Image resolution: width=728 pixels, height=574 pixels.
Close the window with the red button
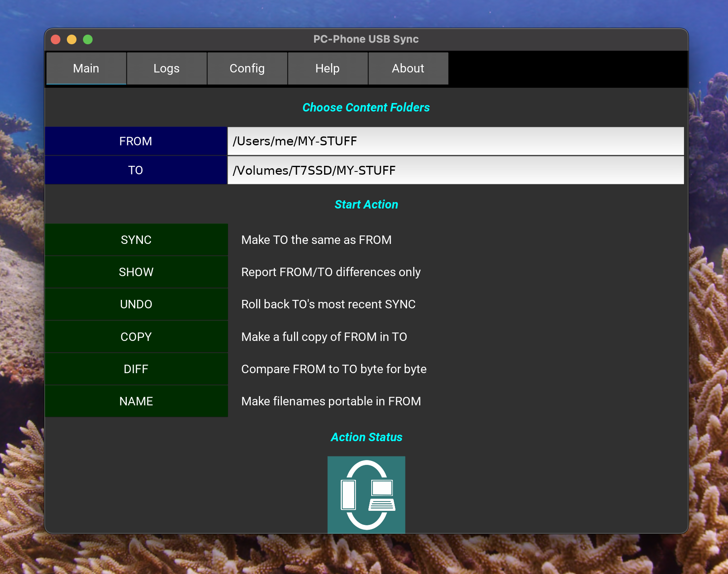coord(56,39)
